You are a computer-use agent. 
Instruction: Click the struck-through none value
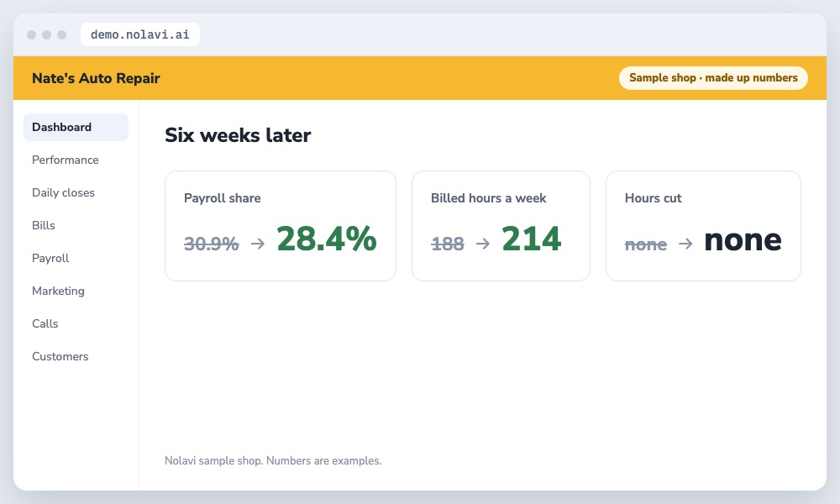645,244
